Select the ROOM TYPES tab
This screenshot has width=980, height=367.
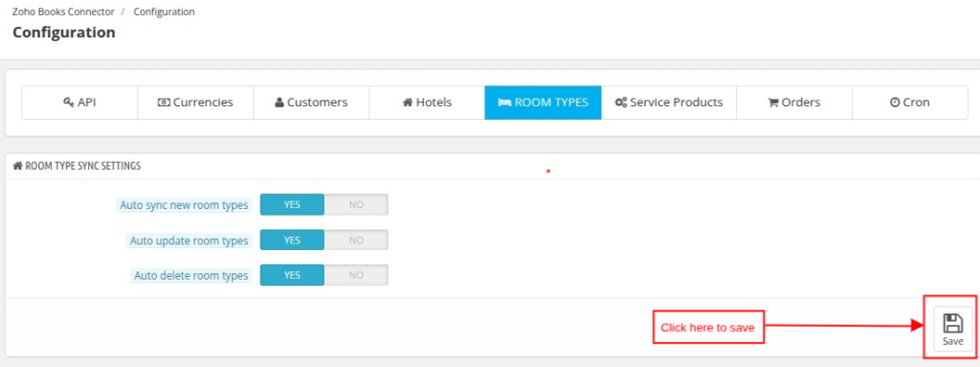[544, 103]
